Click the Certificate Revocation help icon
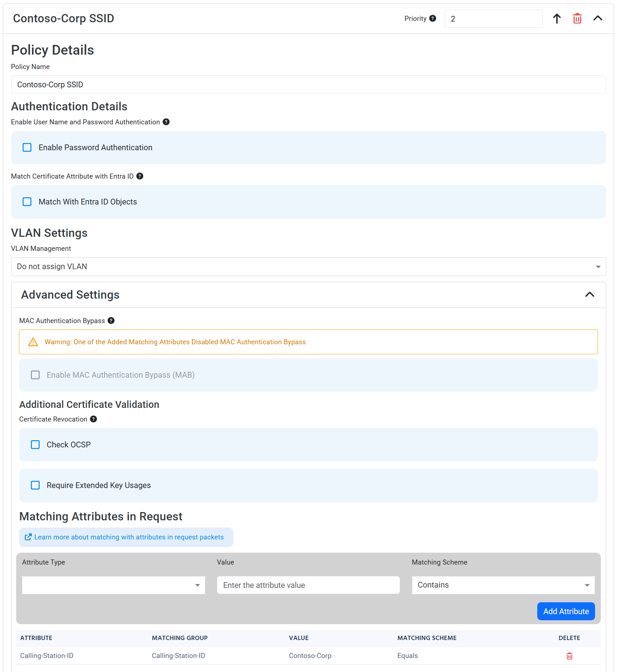Screen dimensions: 622x672 (x=94, y=419)
